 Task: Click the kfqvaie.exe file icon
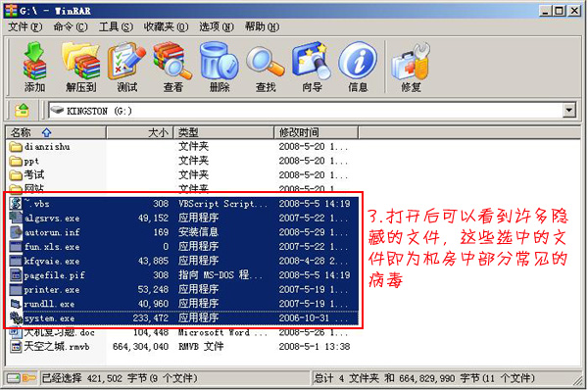coord(16,261)
